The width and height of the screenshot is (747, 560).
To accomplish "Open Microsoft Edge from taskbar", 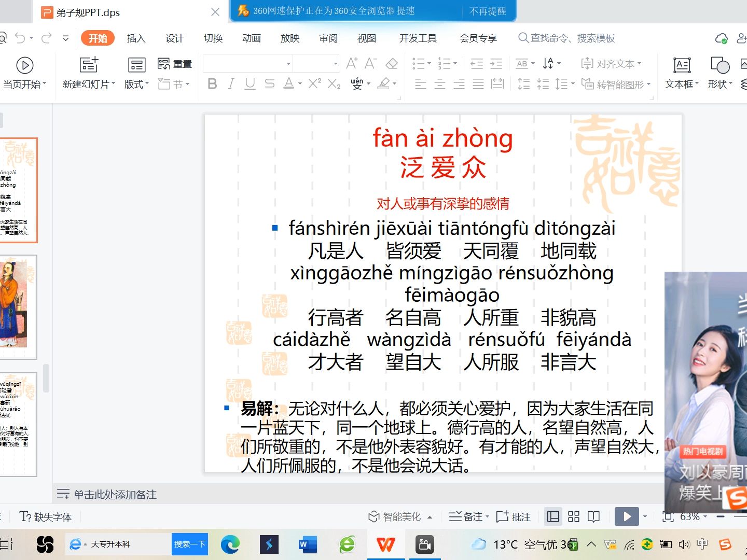I will point(230,544).
